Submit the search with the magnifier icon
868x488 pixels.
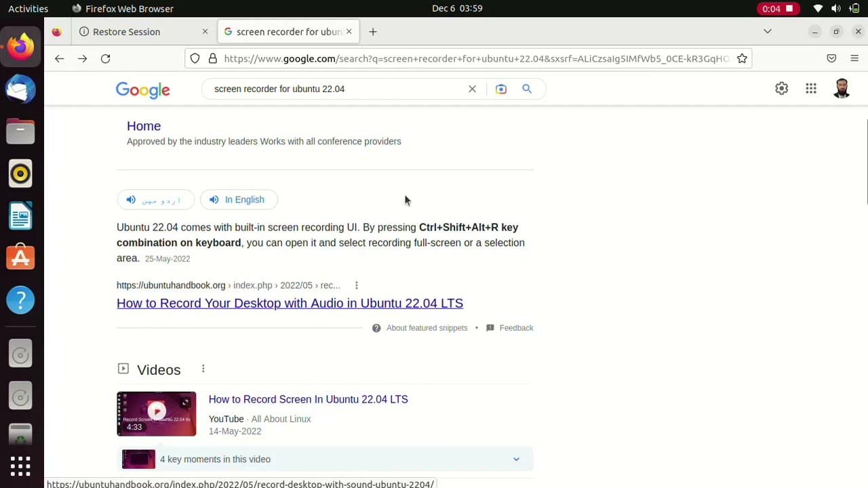coord(527,89)
